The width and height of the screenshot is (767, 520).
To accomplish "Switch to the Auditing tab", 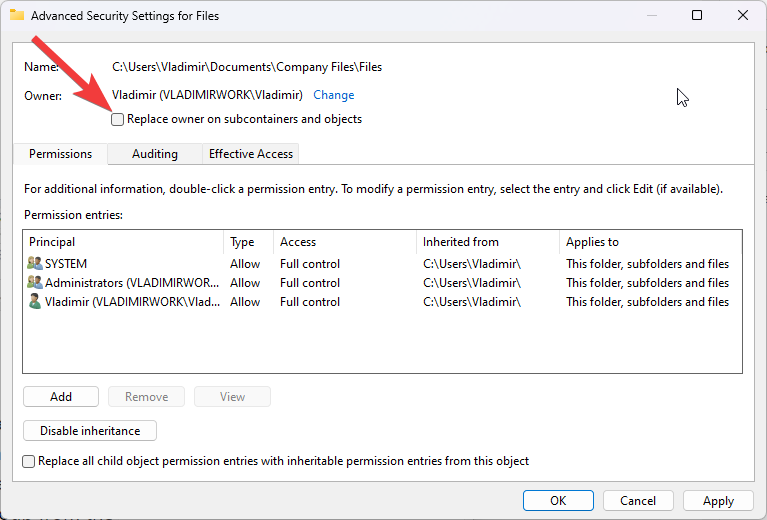I will coord(154,154).
